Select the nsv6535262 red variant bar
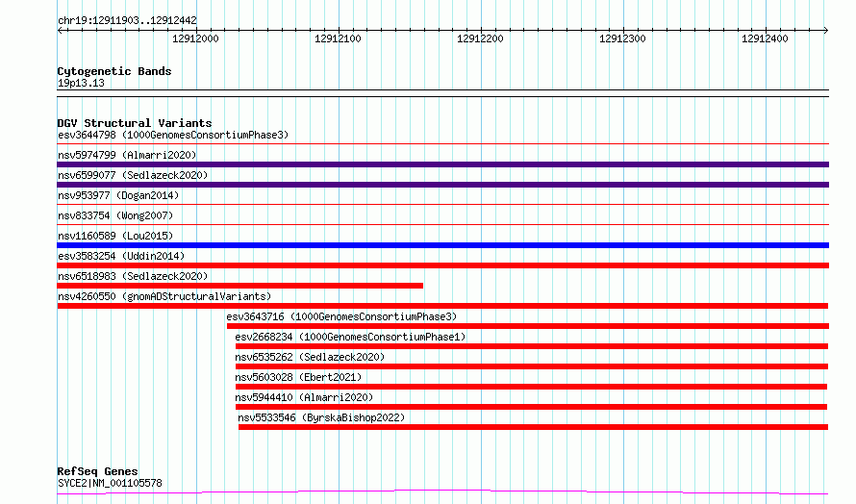The width and height of the screenshot is (856, 504). (532, 366)
